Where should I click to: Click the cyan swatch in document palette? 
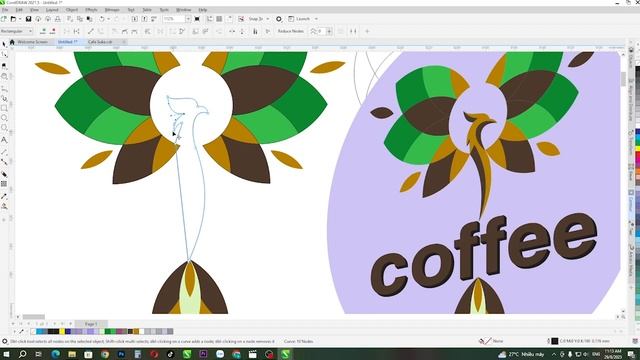pyautogui.click(x=39, y=331)
